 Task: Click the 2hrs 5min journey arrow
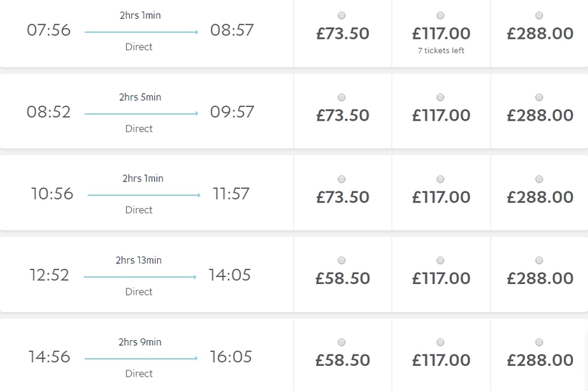pyautogui.click(x=141, y=113)
